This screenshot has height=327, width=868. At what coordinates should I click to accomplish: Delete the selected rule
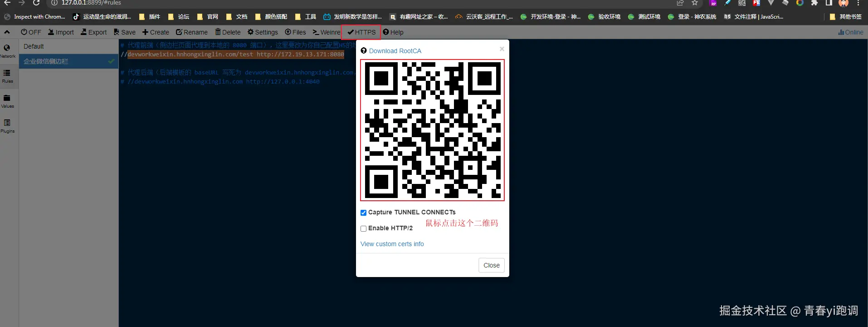click(x=228, y=32)
